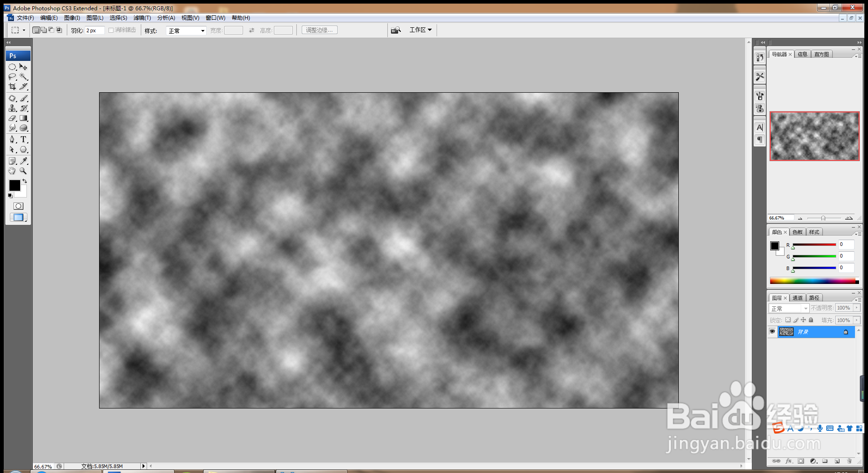Toggle the 消除锯齿 anti-alias checkbox
868x473 pixels.
coord(111,30)
